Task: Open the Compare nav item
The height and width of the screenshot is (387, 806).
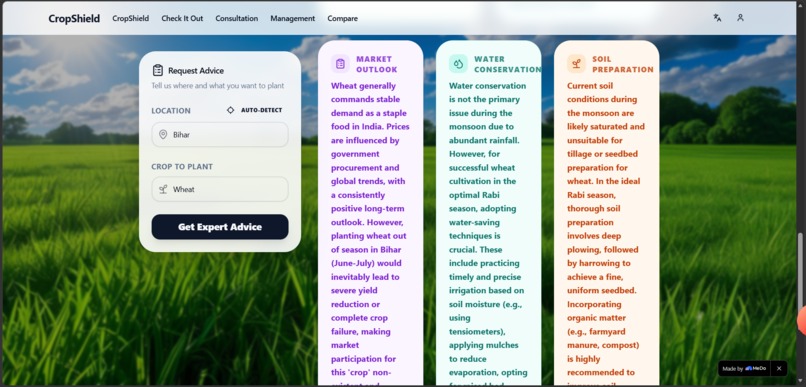Action: pos(342,19)
